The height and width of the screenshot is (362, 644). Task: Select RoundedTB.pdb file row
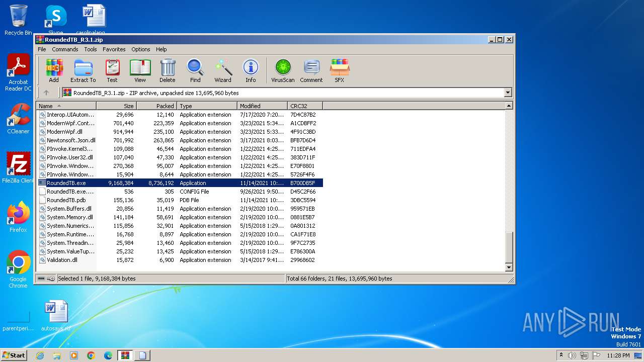(180, 200)
